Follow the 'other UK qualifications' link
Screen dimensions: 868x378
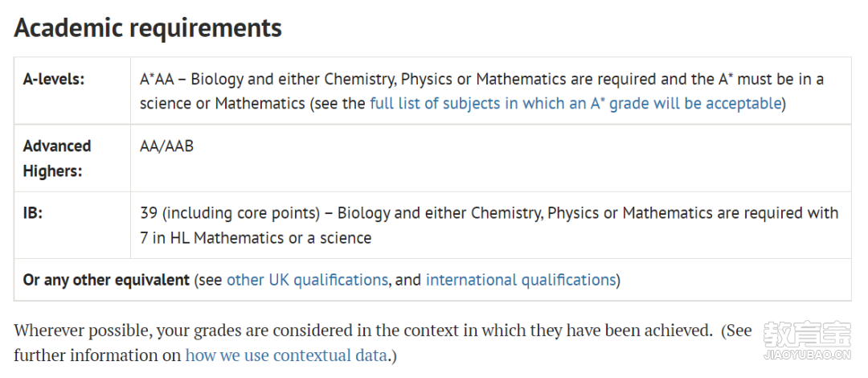click(x=307, y=280)
